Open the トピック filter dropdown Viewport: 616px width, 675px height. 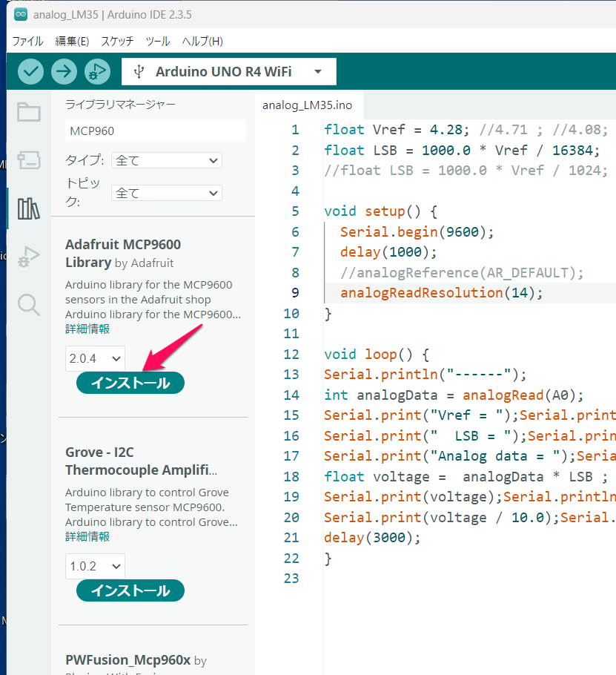click(x=167, y=193)
